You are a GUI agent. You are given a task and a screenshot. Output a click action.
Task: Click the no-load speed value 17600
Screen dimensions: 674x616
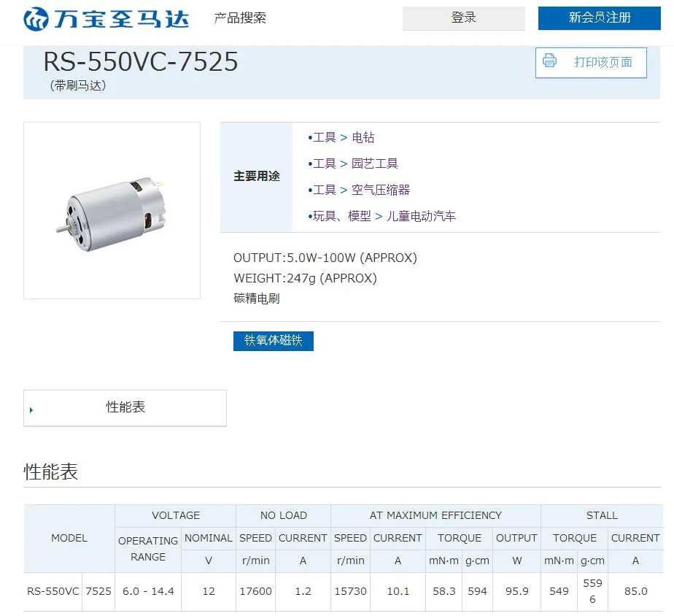coord(255,591)
